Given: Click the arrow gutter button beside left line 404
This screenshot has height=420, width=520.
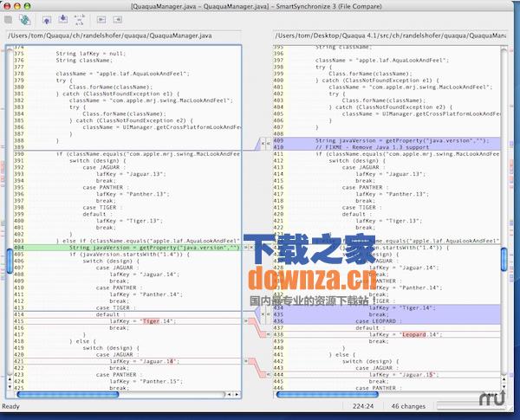Looking at the screenshot, I should (246, 248).
